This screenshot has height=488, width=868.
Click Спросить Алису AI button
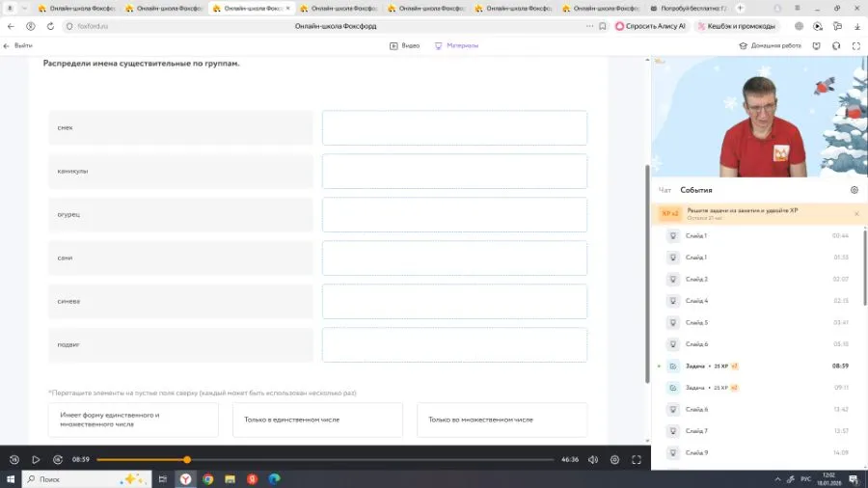[x=651, y=26]
